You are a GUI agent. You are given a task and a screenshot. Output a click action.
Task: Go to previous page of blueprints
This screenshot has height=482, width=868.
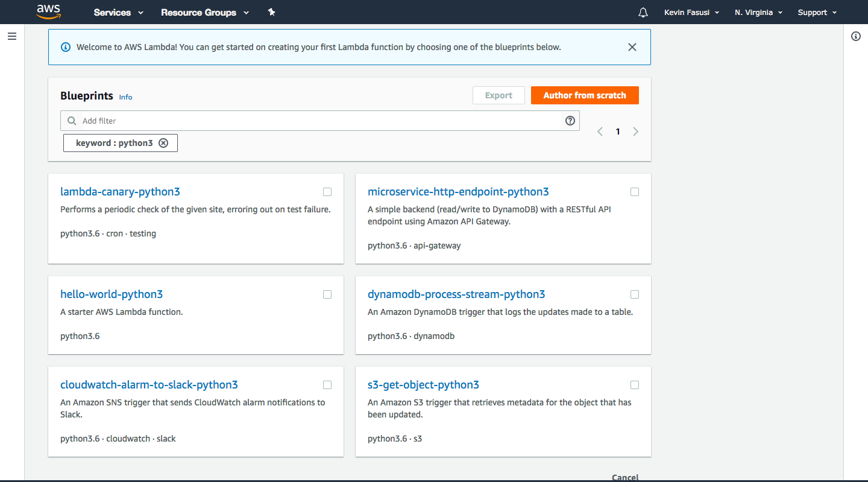tap(600, 132)
